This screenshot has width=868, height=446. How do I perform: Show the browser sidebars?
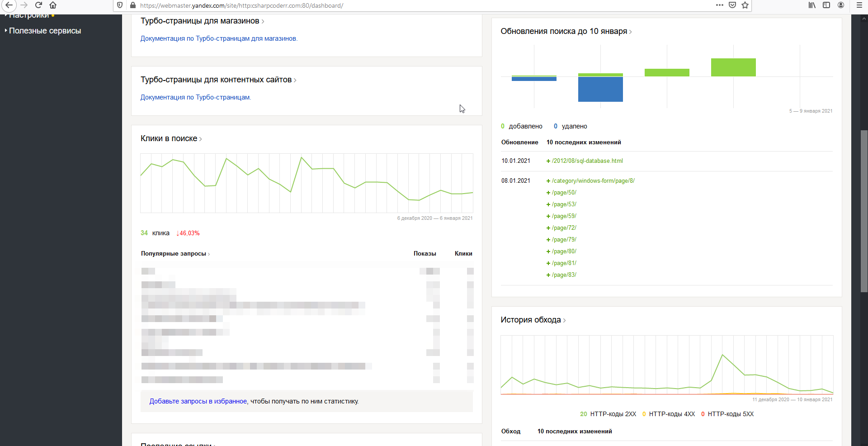pos(826,5)
